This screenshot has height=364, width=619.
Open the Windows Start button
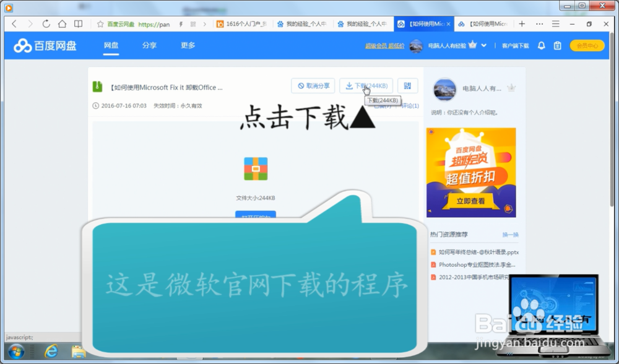16,352
